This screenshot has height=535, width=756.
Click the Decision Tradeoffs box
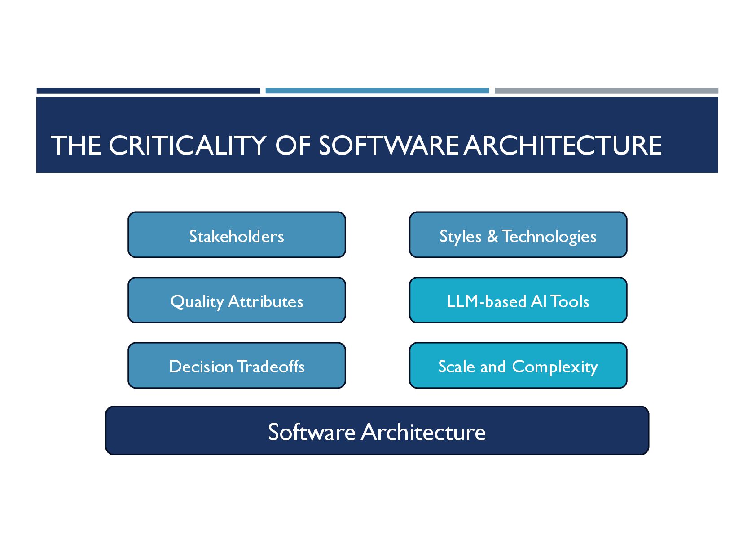click(237, 366)
